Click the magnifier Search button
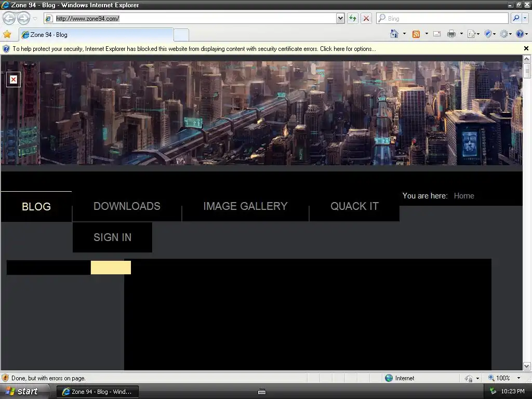The width and height of the screenshot is (532, 399). click(516, 18)
